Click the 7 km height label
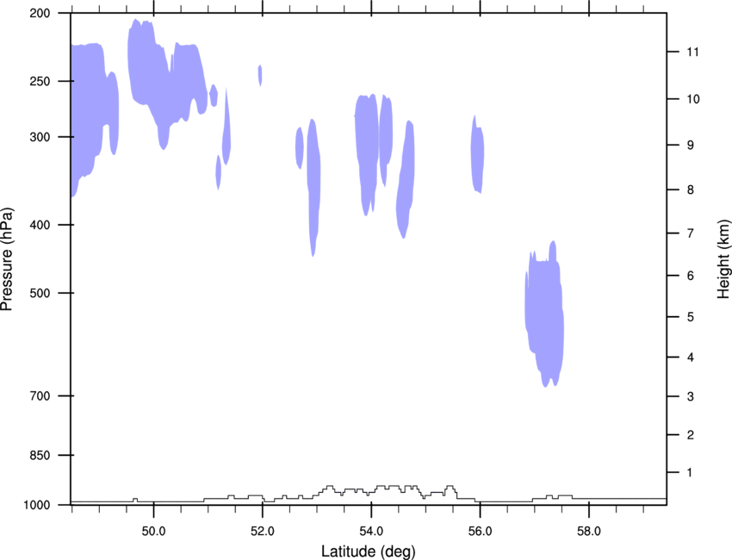 tap(691, 233)
